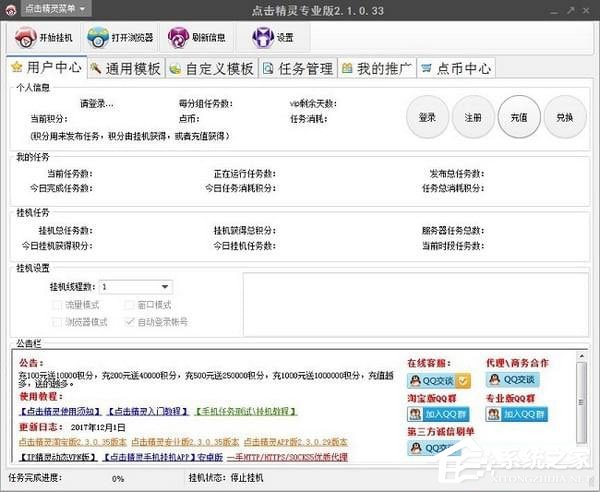600x492 pixels.
Task: Click the 停止挂机 status text
Action: 247,478
